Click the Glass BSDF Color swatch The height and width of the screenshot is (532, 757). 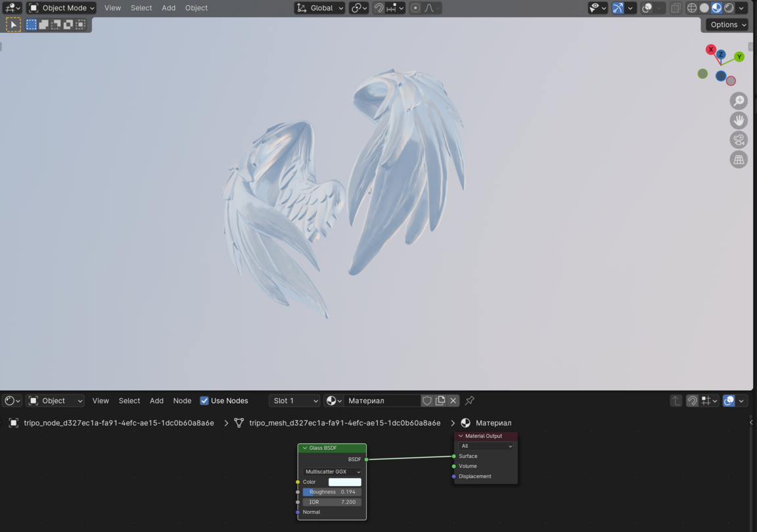click(344, 482)
